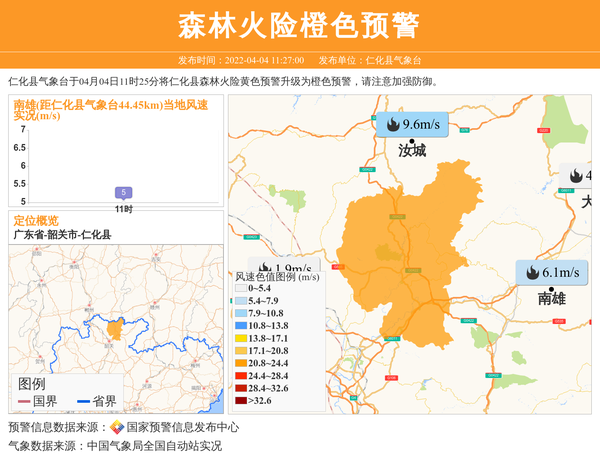
Task: Click the wind speed data bar labeled 5
Action: [x=123, y=193]
